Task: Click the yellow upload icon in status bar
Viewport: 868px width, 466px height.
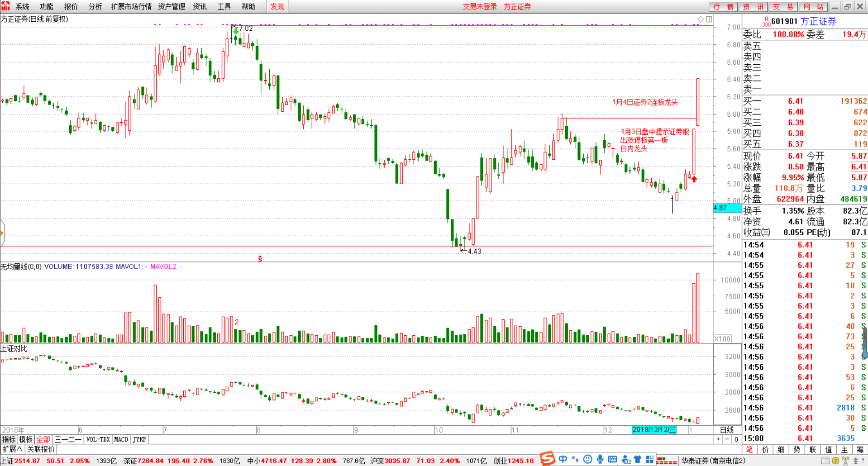Action: 835,461
